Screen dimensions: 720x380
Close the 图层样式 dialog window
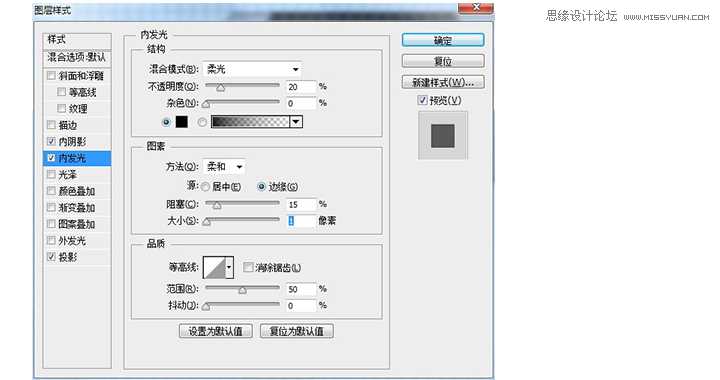476,7
